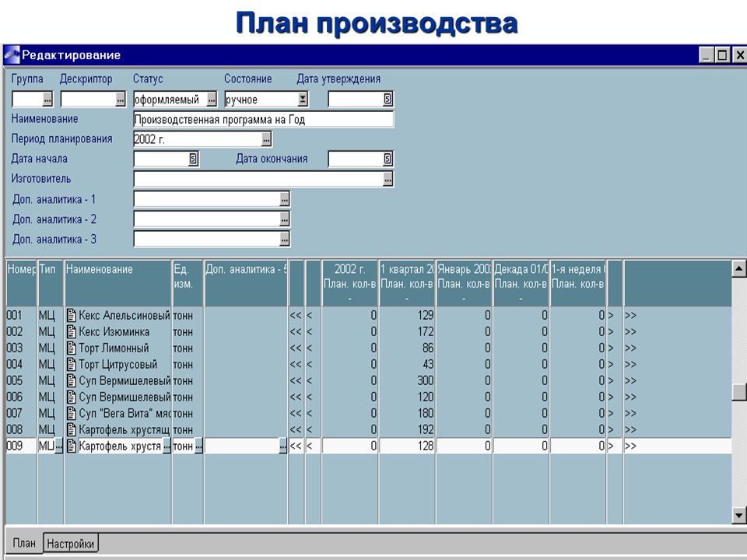Click the Ед. изм. column header
Image resolution: width=747 pixels, height=560 pixels.
coord(188,283)
